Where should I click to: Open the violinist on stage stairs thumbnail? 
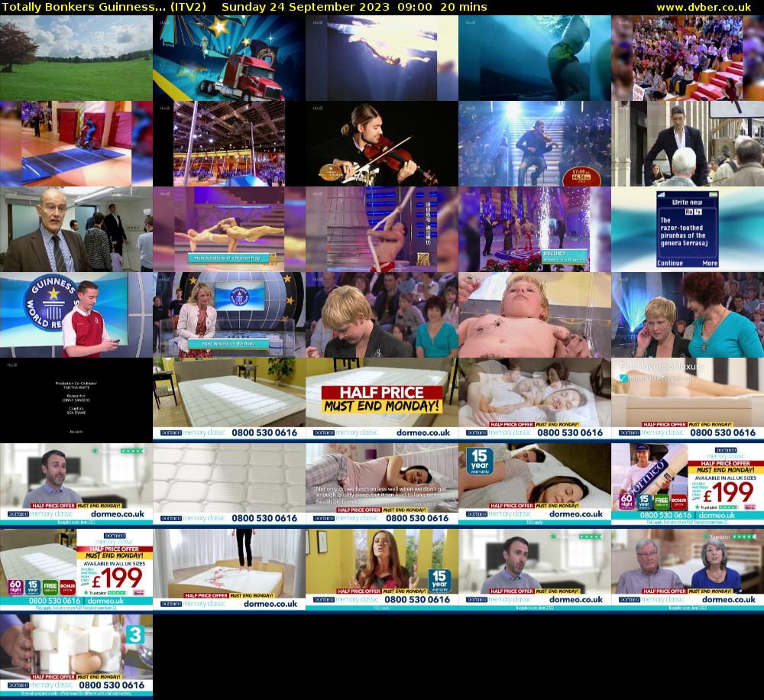[x=535, y=144]
